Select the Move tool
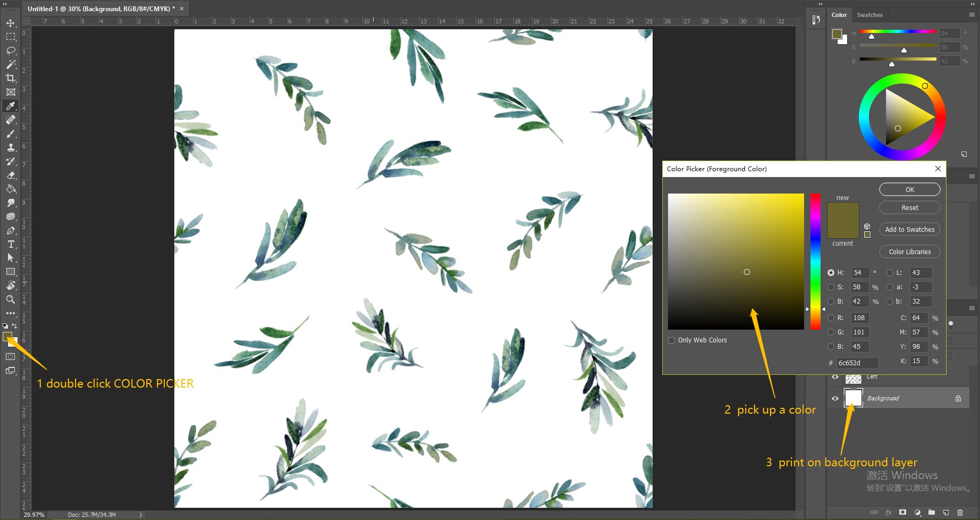Viewport: 980px width, 520px height. (x=11, y=23)
